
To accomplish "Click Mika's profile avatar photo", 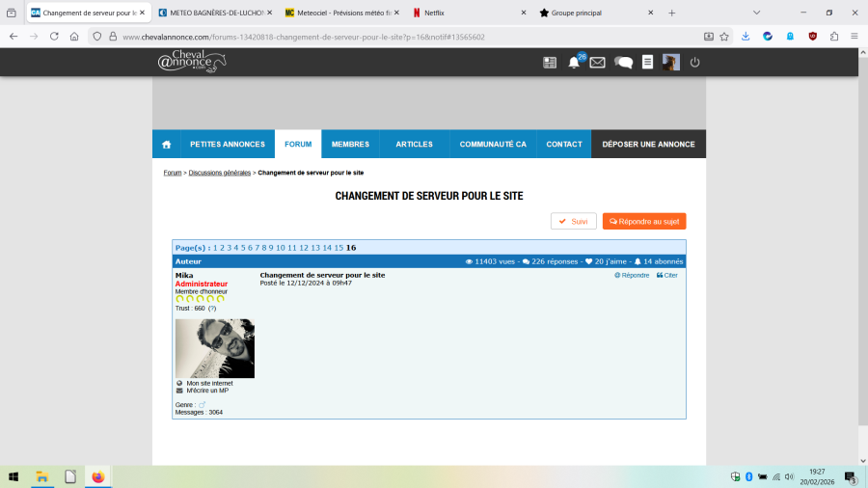I will pos(214,348).
